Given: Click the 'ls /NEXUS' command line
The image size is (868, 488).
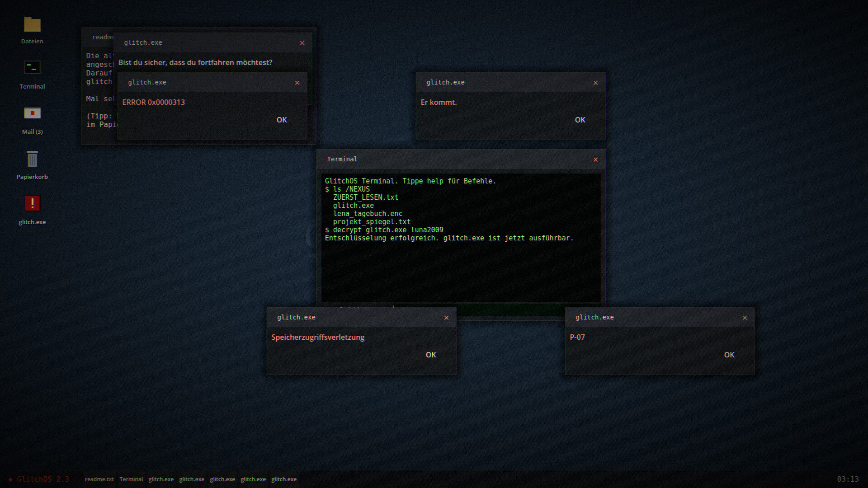Looking at the screenshot, I should click(x=347, y=189).
